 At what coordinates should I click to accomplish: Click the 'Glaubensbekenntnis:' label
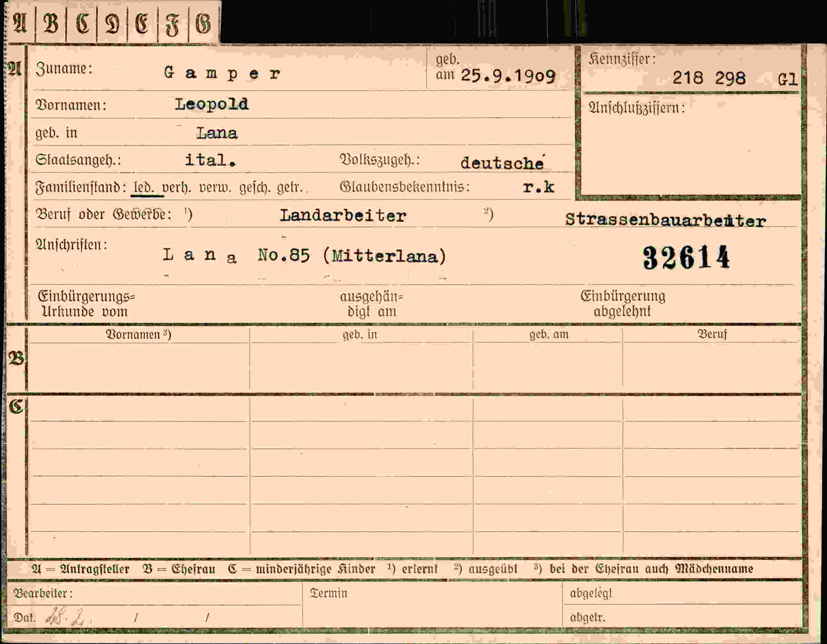tap(405, 187)
